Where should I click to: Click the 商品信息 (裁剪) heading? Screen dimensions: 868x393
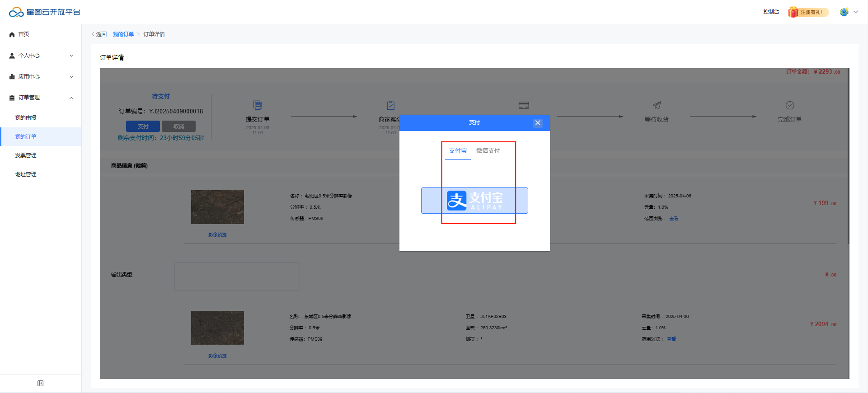pyautogui.click(x=129, y=166)
